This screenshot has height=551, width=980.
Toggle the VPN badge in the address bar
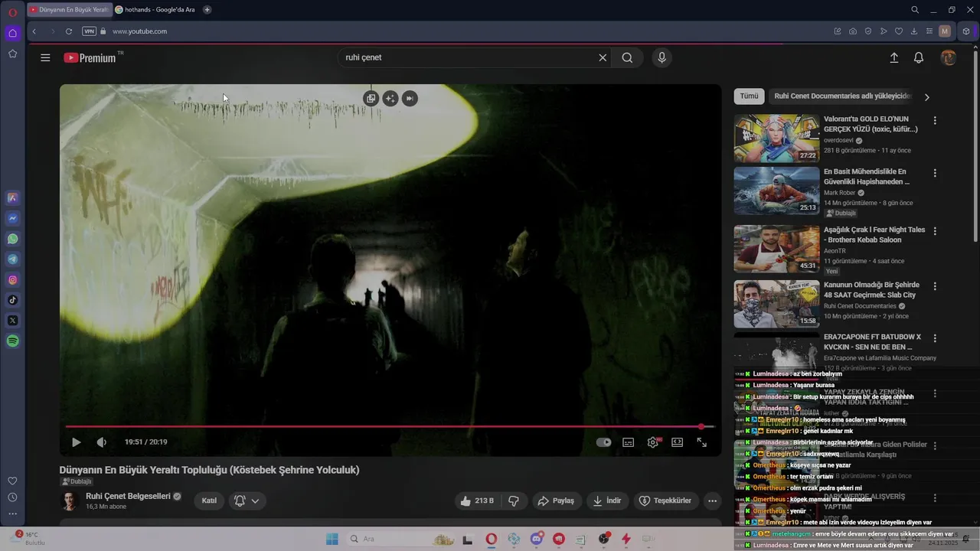(x=89, y=31)
